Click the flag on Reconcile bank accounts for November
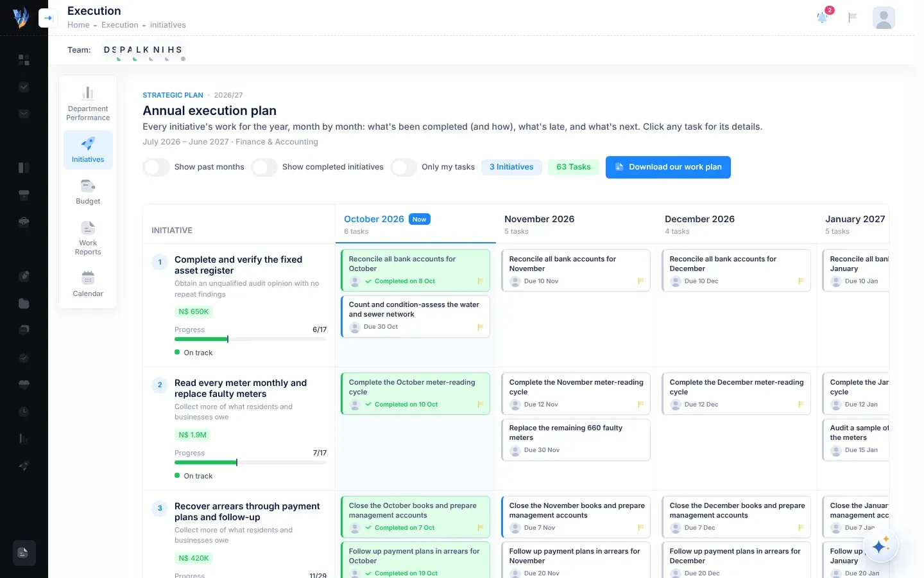The image size is (924, 578). 640,281
